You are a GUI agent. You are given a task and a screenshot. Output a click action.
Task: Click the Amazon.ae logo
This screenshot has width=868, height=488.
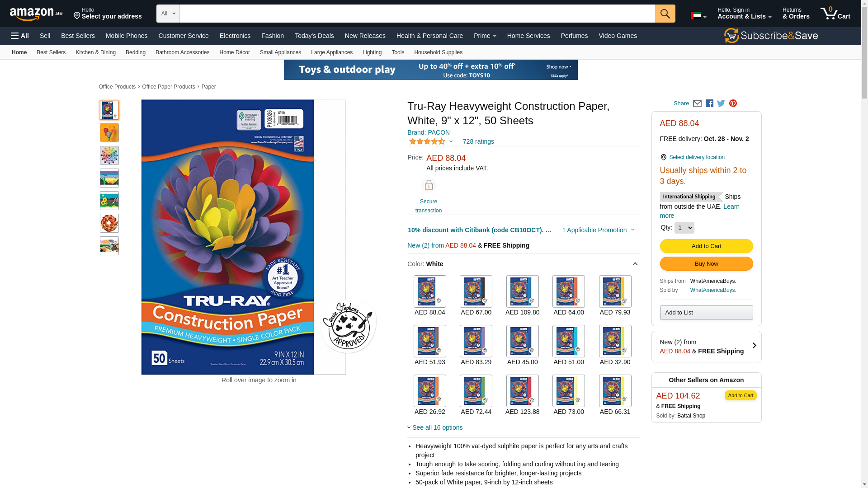(x=36, y=14)
